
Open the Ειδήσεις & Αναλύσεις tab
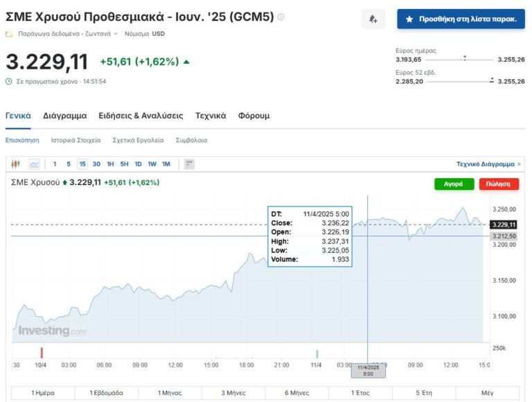tap(141, 116)
